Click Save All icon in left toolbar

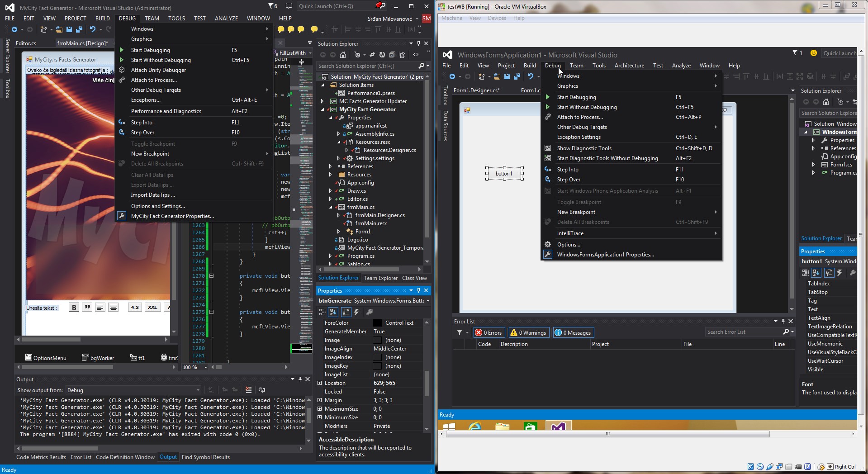[79, 29]
